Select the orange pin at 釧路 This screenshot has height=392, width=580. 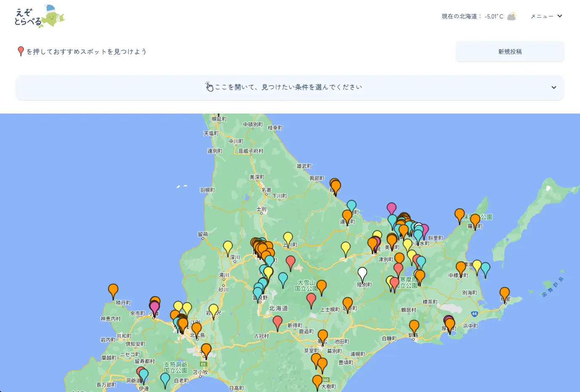point(414,326)
